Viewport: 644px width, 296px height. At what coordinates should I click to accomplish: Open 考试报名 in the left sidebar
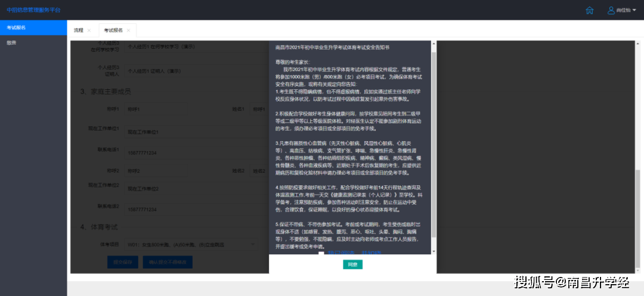point(33,27)
